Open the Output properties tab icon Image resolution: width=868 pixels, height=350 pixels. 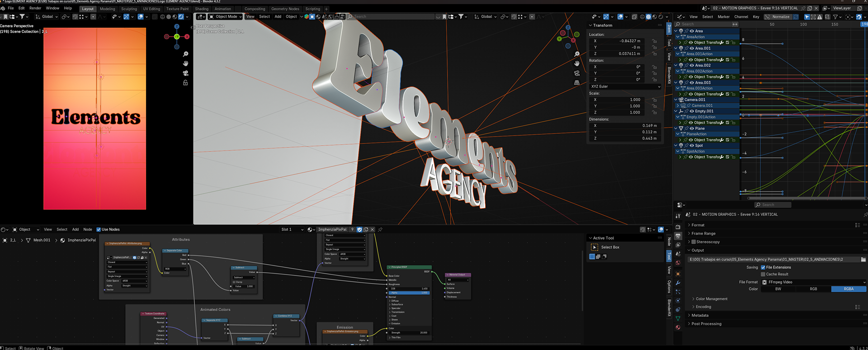[678, 236]
